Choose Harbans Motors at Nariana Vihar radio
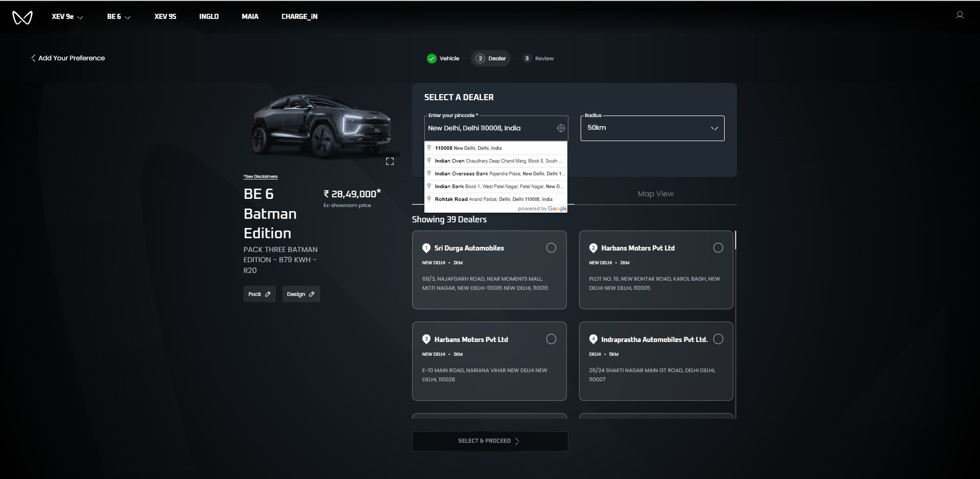Viewport: 980px width, 479px height. coord(551,339)
